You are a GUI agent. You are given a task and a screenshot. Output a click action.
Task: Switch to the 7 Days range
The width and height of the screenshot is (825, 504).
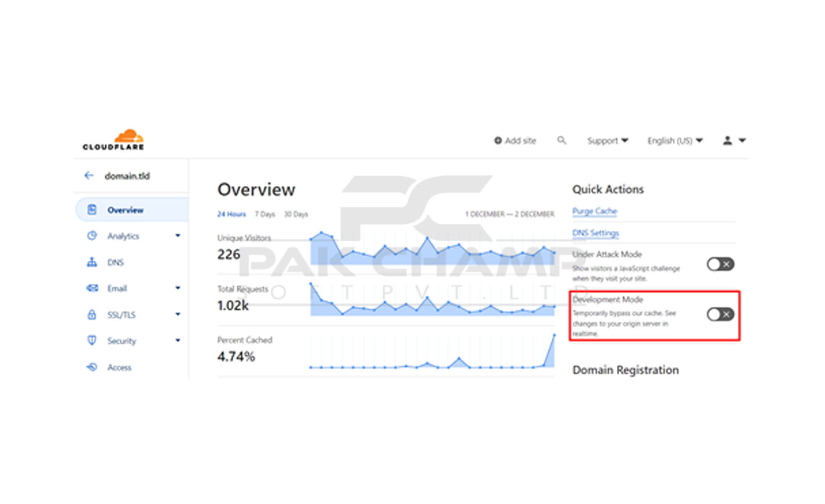[x=265, y=214]
